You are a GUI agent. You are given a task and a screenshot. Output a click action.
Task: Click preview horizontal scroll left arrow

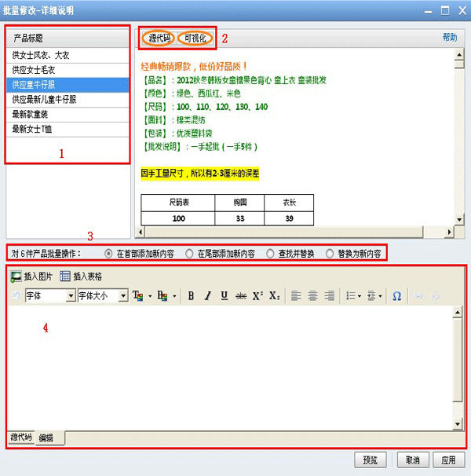coord(141,232)
